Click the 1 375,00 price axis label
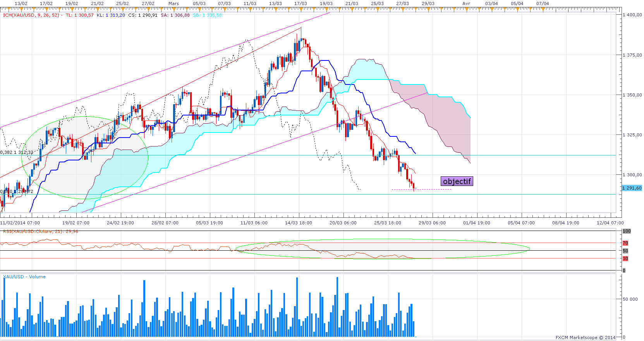The height and width of the screenshot is (341, 644). 632,55
